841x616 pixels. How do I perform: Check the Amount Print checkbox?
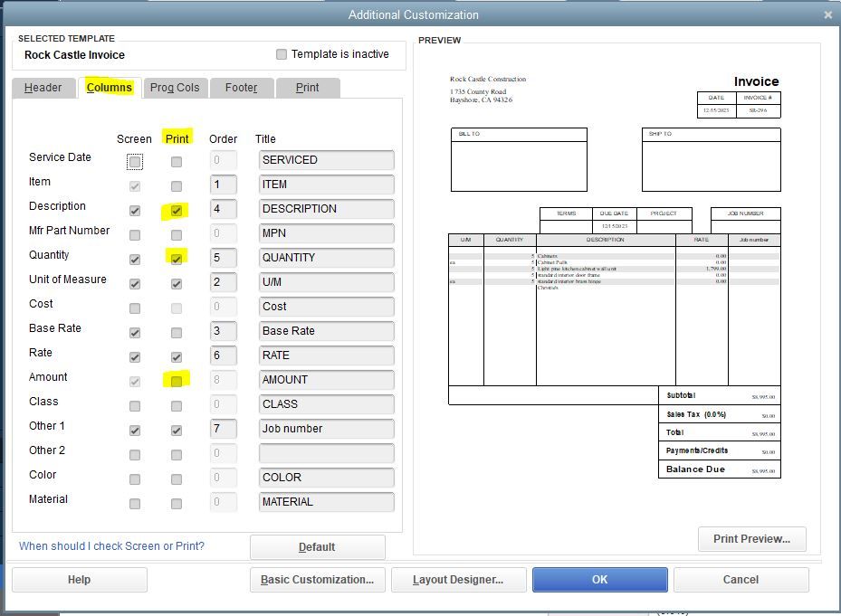[x=176, y=381]
